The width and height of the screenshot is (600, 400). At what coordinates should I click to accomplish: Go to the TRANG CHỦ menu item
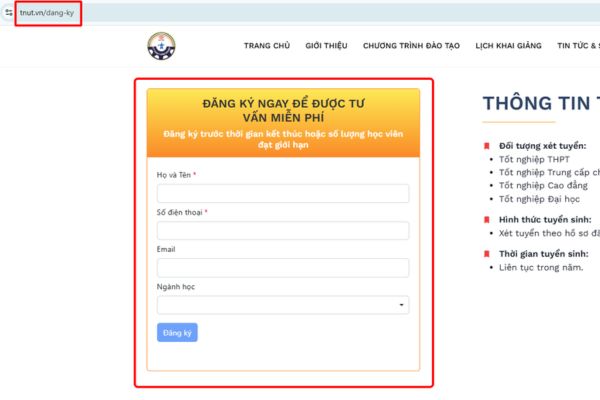pos(266,46)
